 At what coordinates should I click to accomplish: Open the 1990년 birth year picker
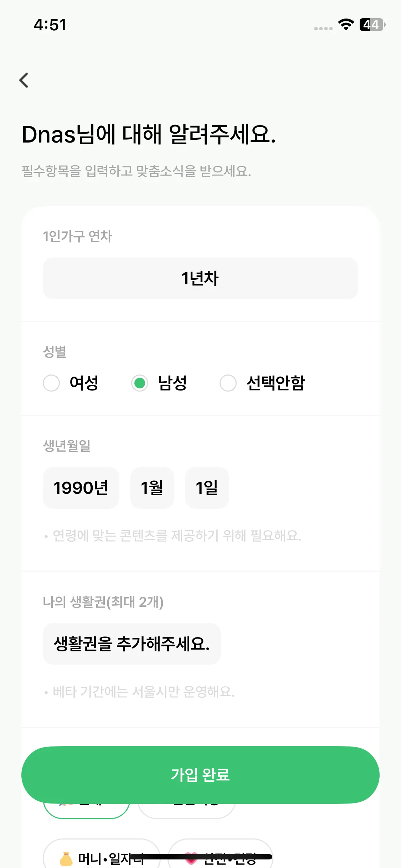[81, 488]
